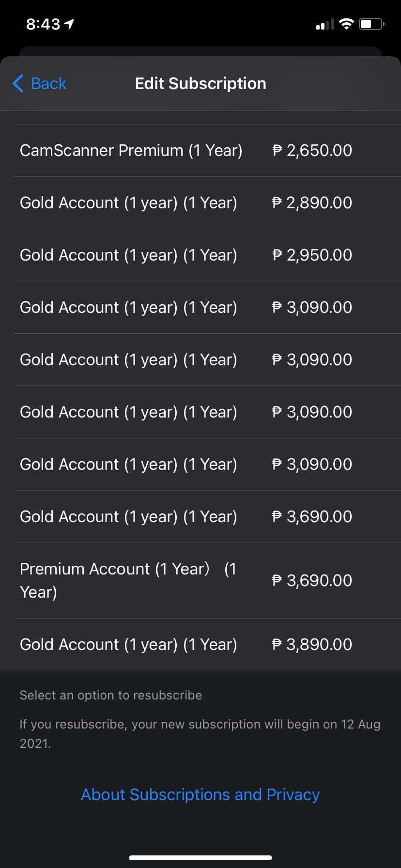
Task: Tap the Edit Subscription header title
Action: 200,83
